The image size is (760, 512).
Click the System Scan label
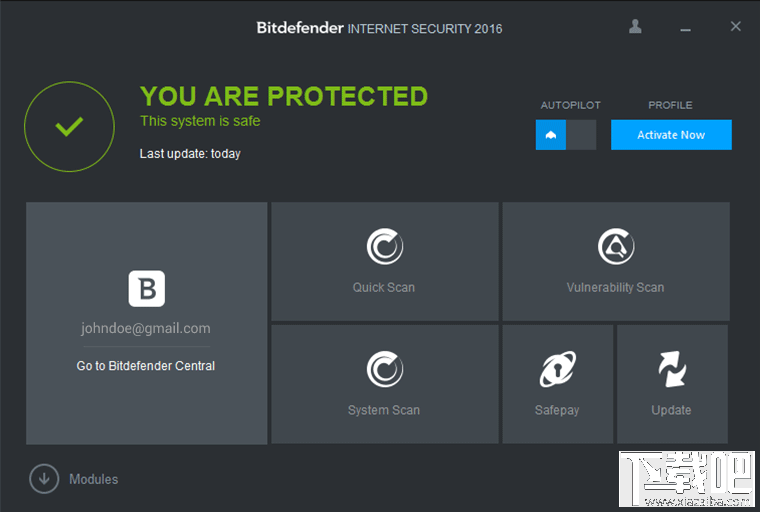(383, 410)
